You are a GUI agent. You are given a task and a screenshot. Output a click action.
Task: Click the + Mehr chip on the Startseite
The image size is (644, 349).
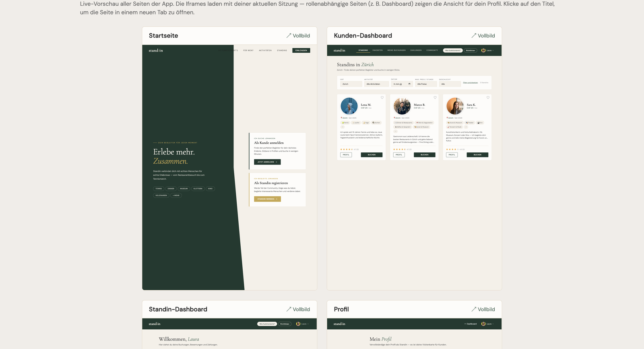(x=176, y=195)
